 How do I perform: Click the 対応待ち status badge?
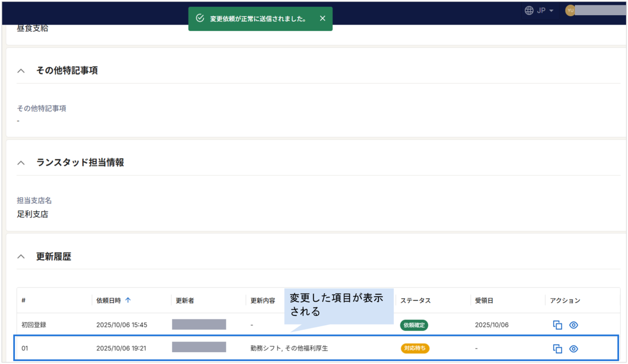pyautogui.click(x=415, y=348)
